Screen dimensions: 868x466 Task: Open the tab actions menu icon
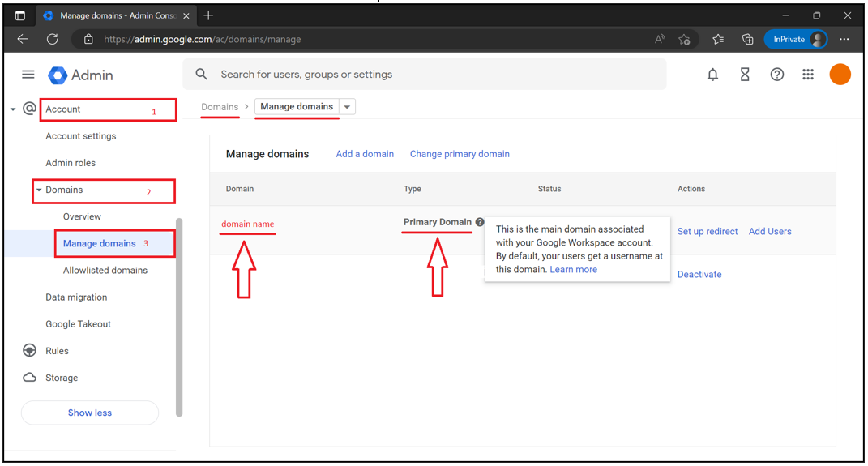pos(20,15)
